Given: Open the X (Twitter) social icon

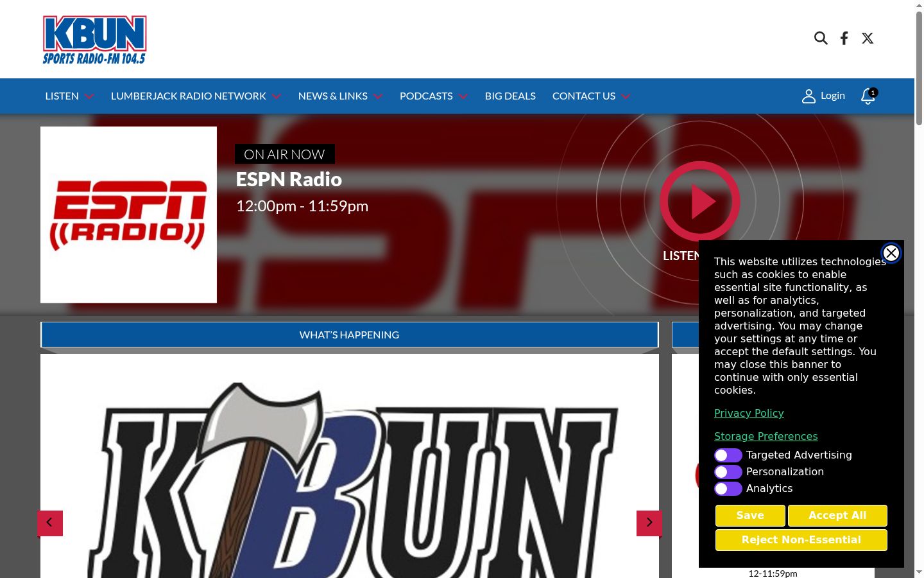Looking at the screenshot, I should (x=868, y=39).
